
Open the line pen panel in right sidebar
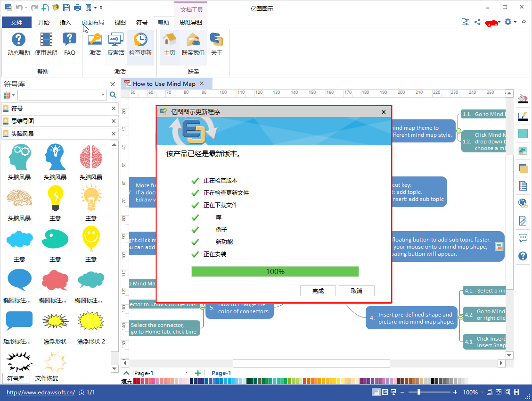[x=523, y=116]
